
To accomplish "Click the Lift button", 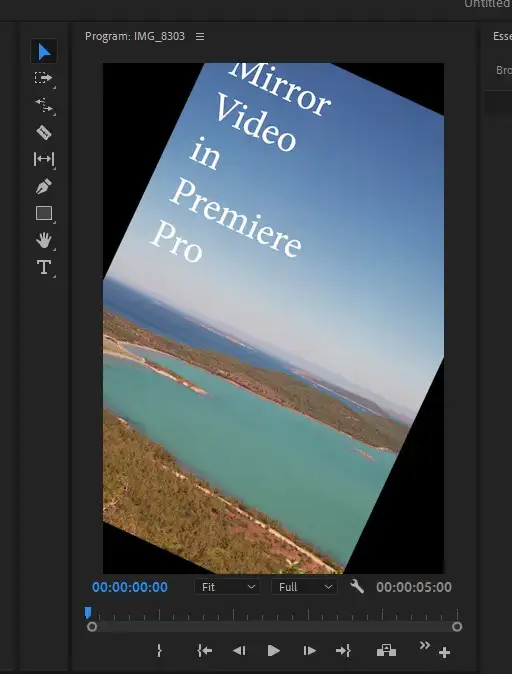I will click(x=386, y=650).
